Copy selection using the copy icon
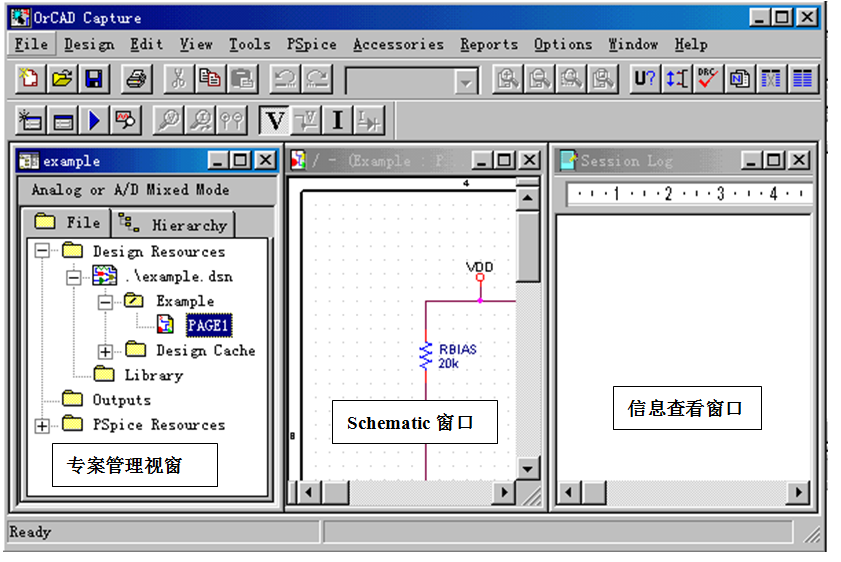Viewport: 841px width, 562px height. (210, 79)
